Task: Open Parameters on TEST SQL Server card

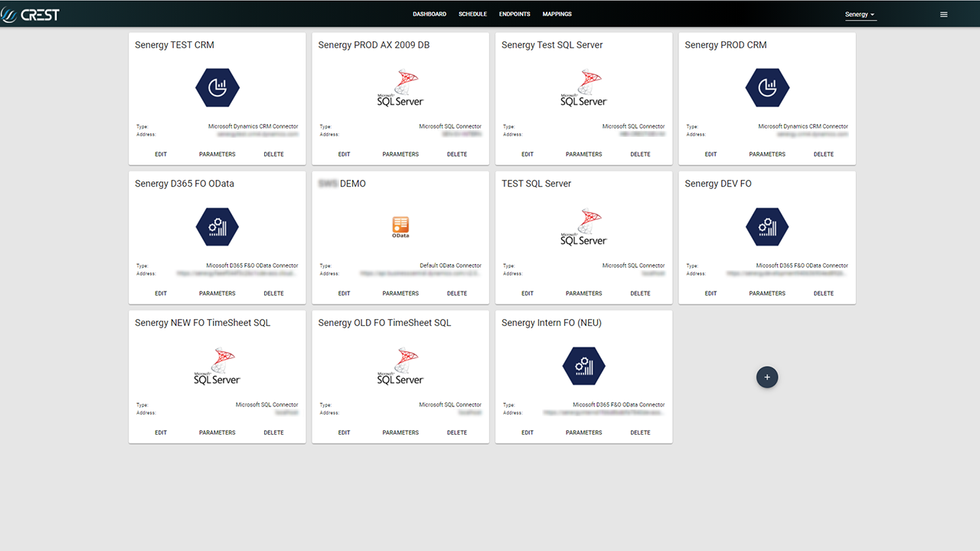Action: pos(584,293)
